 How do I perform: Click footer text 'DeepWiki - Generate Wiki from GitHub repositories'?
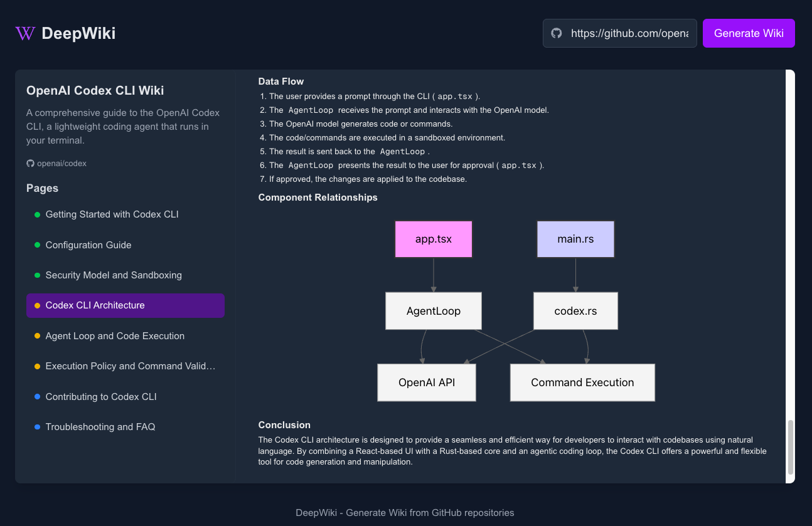click(405, 513)
